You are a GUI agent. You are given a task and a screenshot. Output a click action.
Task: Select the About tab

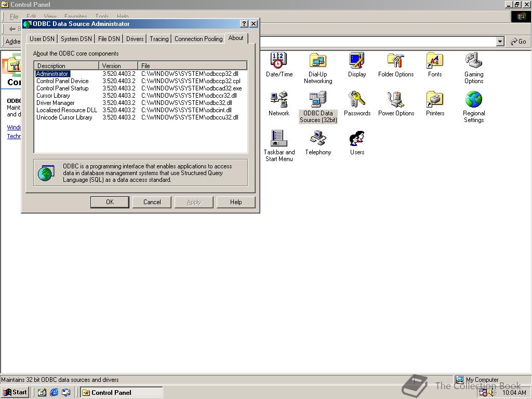click(x=236, y=38)
